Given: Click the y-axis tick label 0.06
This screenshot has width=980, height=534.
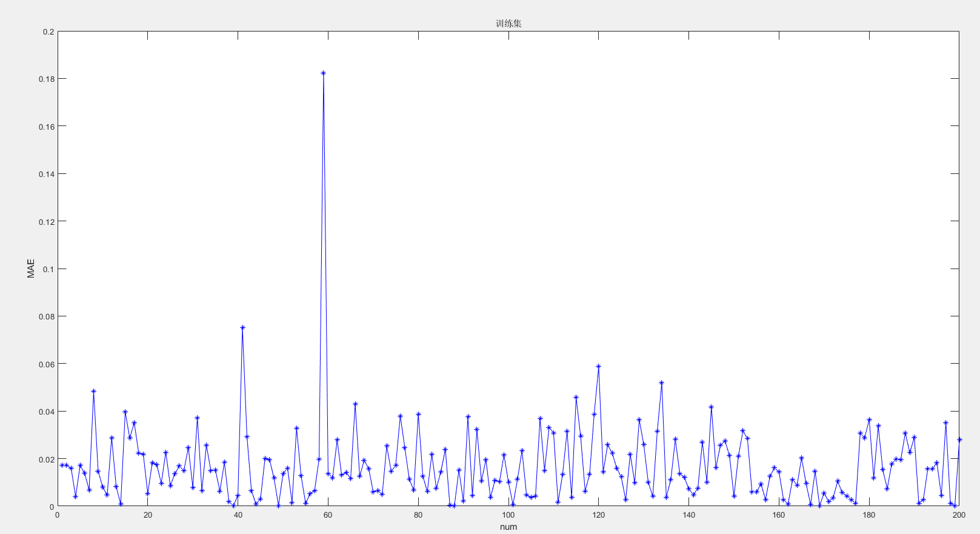Looking at the screenshot, I should click(x=47, y=364).
